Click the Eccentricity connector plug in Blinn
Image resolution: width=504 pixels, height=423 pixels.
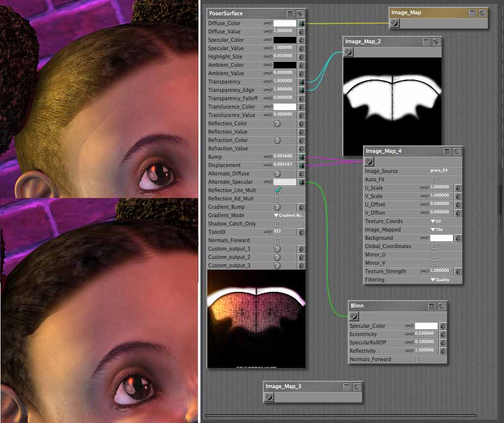(443, 334)
